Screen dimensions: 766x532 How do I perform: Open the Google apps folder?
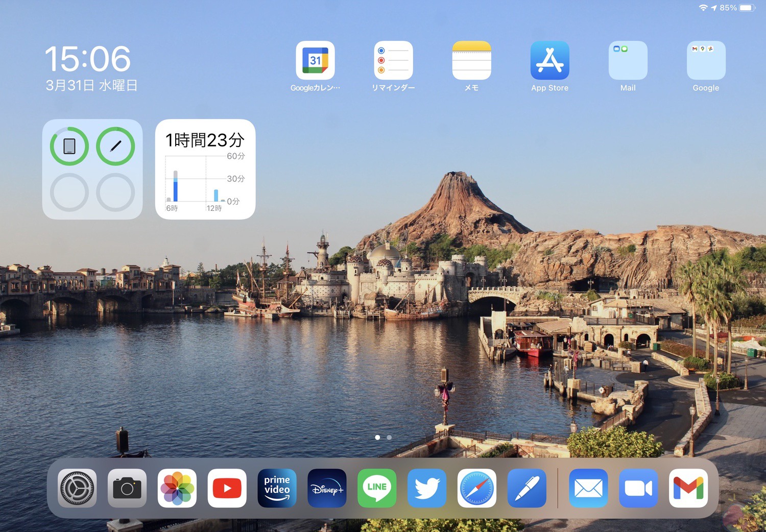(706, 60)
